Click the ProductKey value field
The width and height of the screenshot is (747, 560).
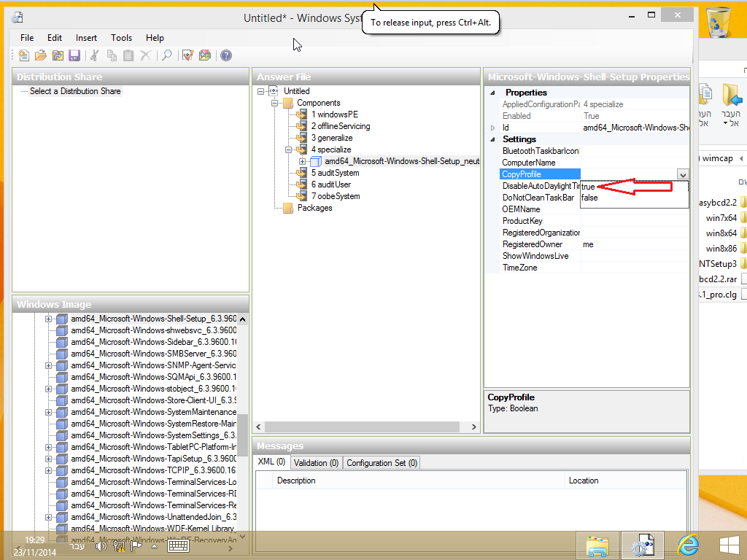pos(635,221)
